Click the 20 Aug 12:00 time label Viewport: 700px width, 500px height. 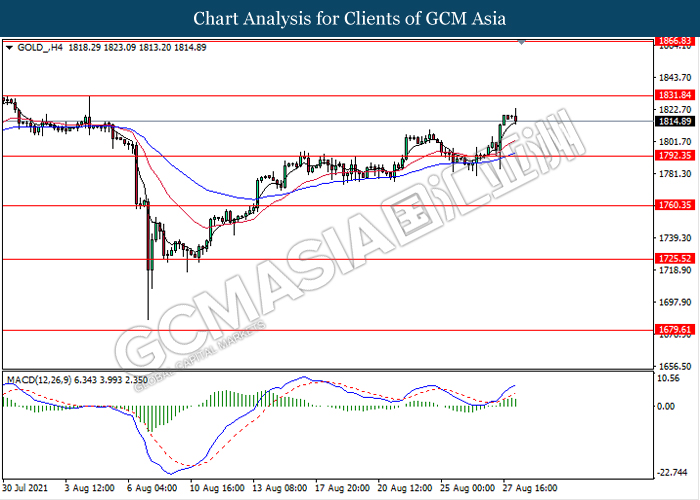[x=405, y=488]
